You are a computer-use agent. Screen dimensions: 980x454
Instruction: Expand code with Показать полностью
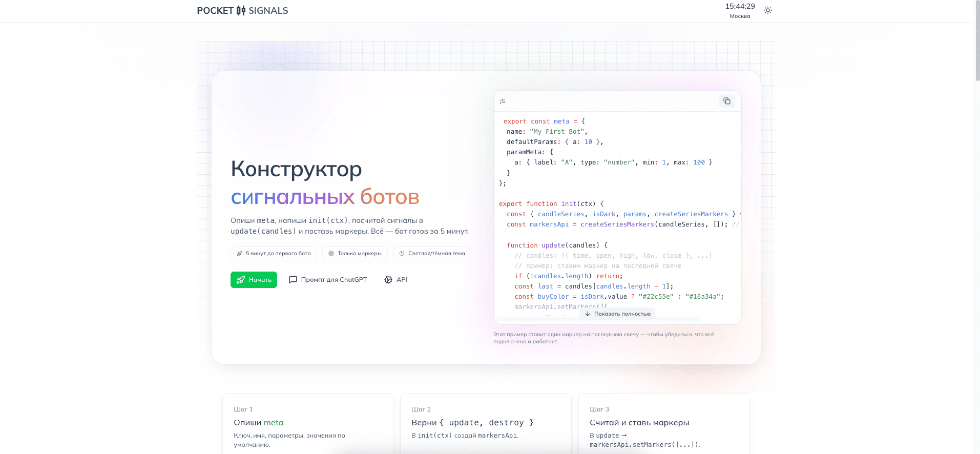[x=617, y=314]
